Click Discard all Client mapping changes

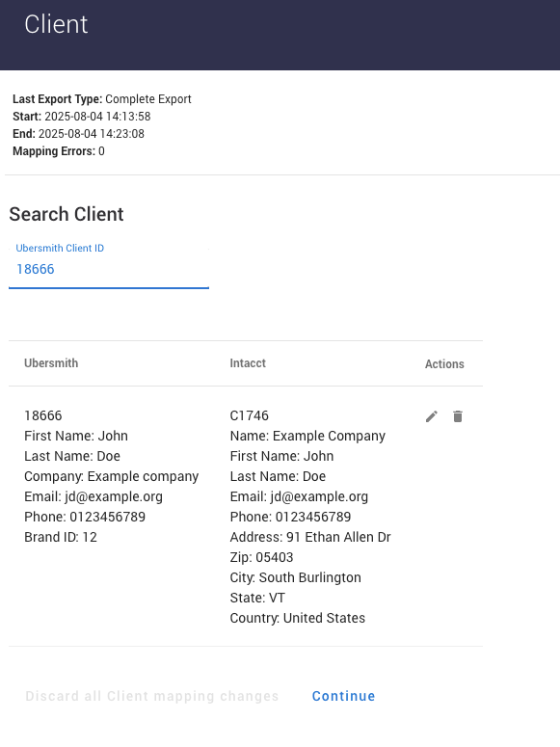click(x=152, y=696)
